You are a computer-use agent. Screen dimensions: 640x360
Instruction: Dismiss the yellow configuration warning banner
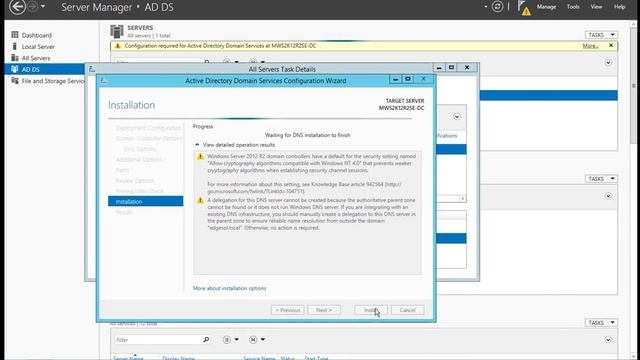point(611,45)
